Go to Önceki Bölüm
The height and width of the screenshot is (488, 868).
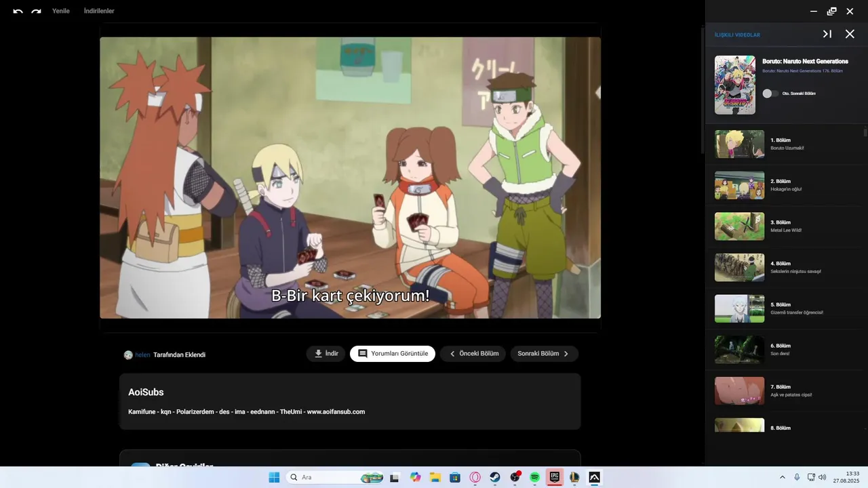pos(473,353)
